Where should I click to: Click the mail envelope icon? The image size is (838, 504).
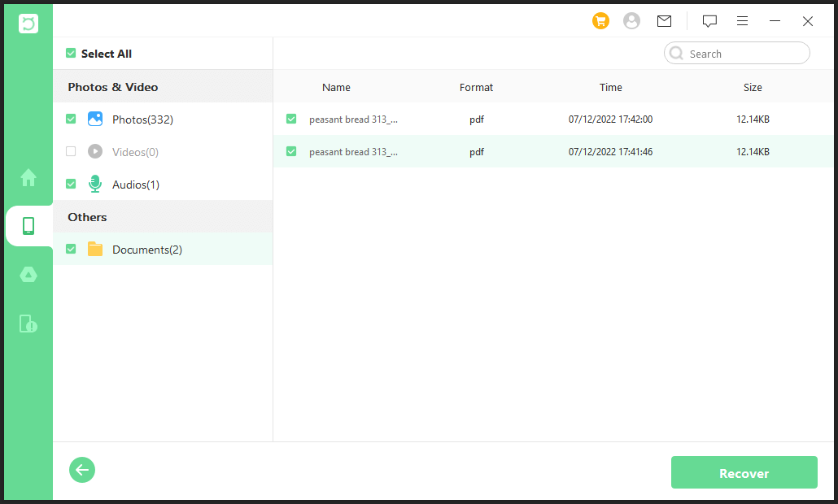pyautogui.click(x=664, y=21)
